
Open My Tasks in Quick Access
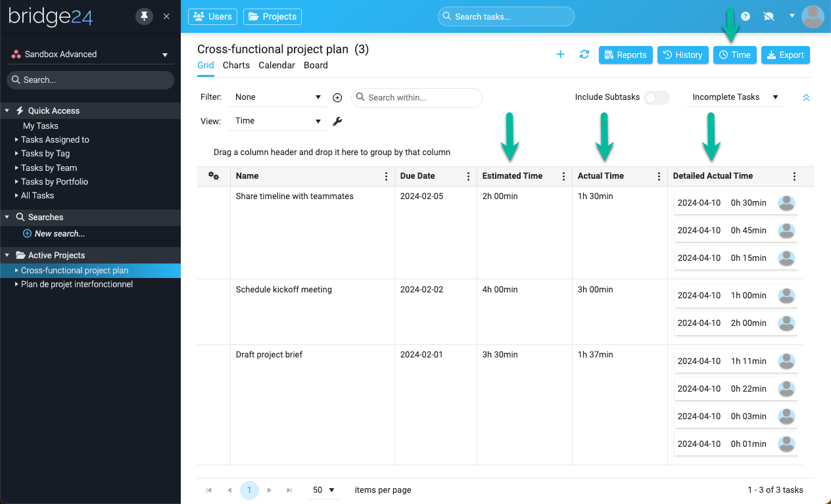[41, 126]
